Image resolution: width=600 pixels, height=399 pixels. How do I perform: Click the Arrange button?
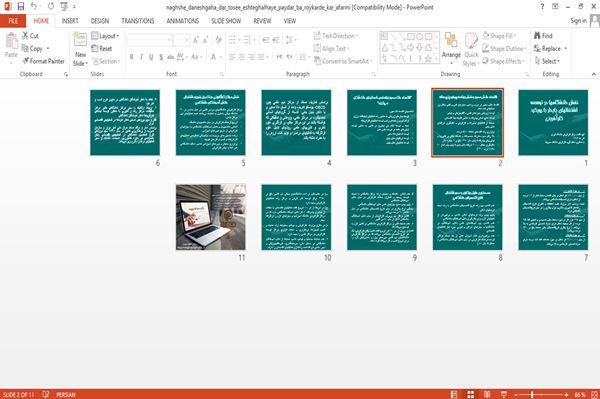pyautogui.click(x=451, y=48)
